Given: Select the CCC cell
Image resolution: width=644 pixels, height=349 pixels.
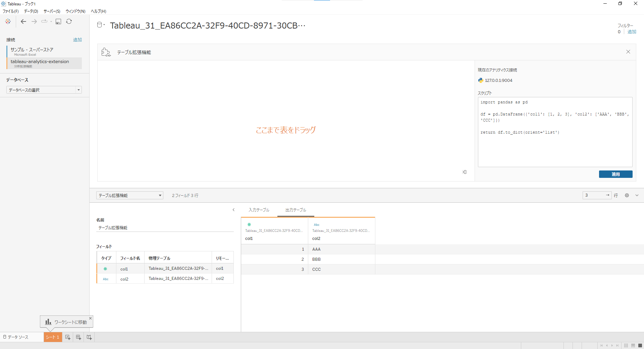Looking at the screenshot, I should 341,269.
